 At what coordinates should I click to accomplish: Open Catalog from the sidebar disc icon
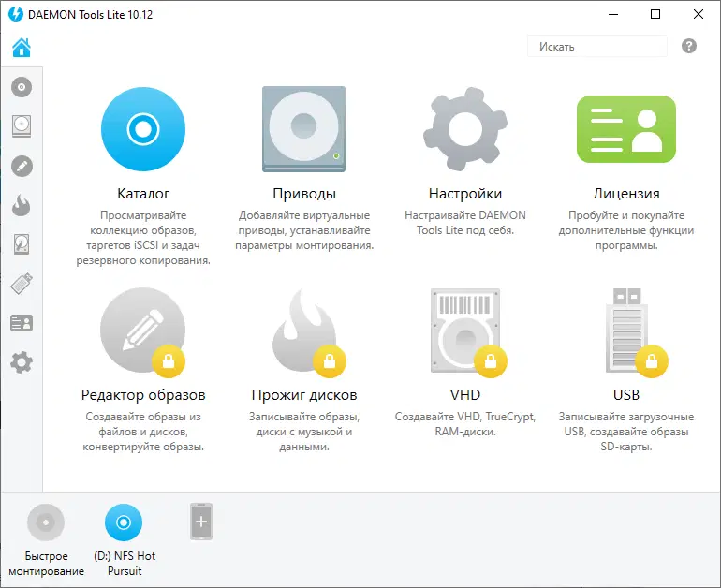(22, 87)
